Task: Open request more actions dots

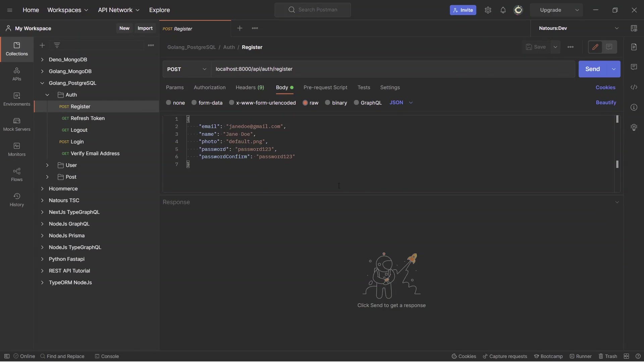Action: pos(571,47)
